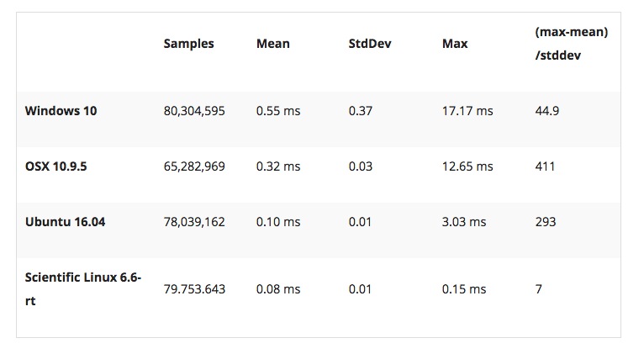
Task: Select the 0.55 ms mean value
Action: tap(278, 111)
